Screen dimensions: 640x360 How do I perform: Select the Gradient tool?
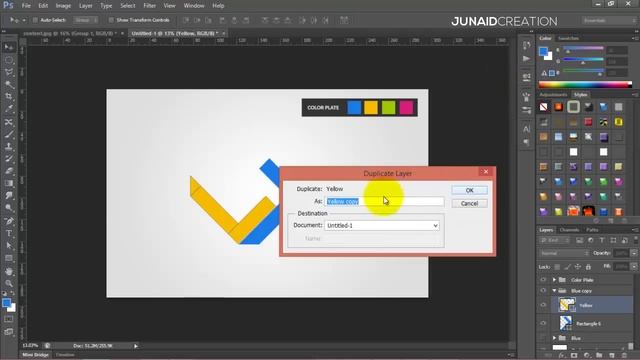point(9,183)
